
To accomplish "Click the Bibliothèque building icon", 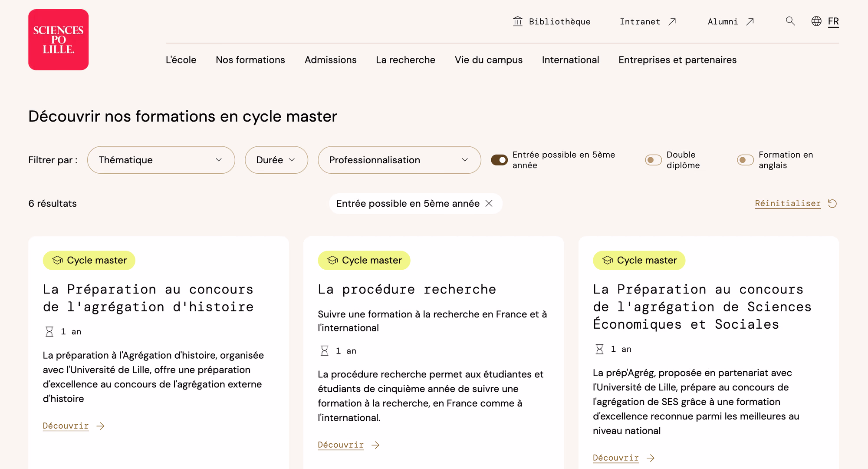I will click(518, 21).
